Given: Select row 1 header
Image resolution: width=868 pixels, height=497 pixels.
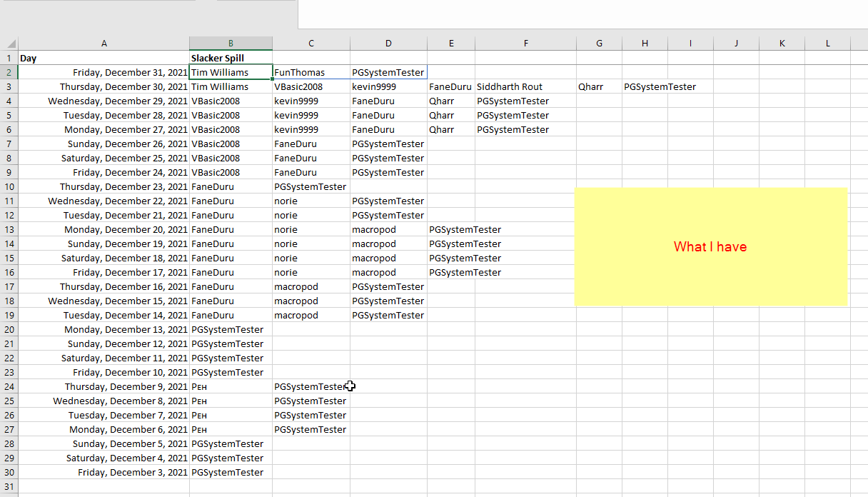Looking at the screenshot, I should 9,58.
